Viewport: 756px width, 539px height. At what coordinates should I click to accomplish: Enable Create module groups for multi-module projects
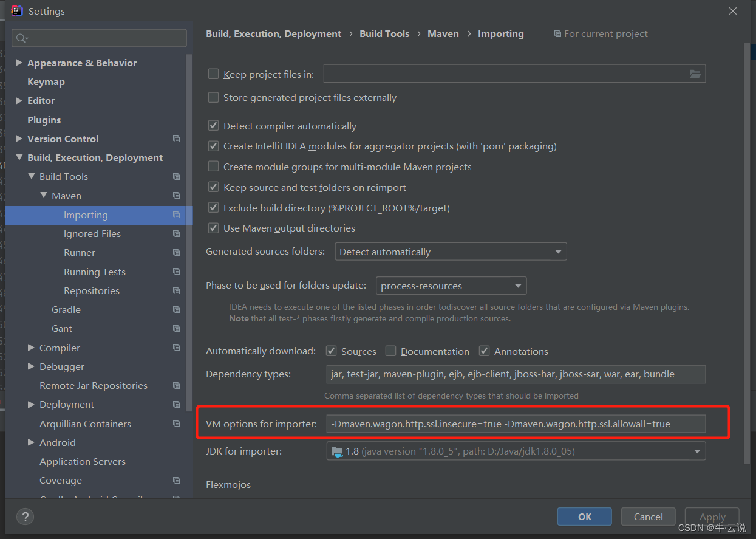(x=213, y=167)
